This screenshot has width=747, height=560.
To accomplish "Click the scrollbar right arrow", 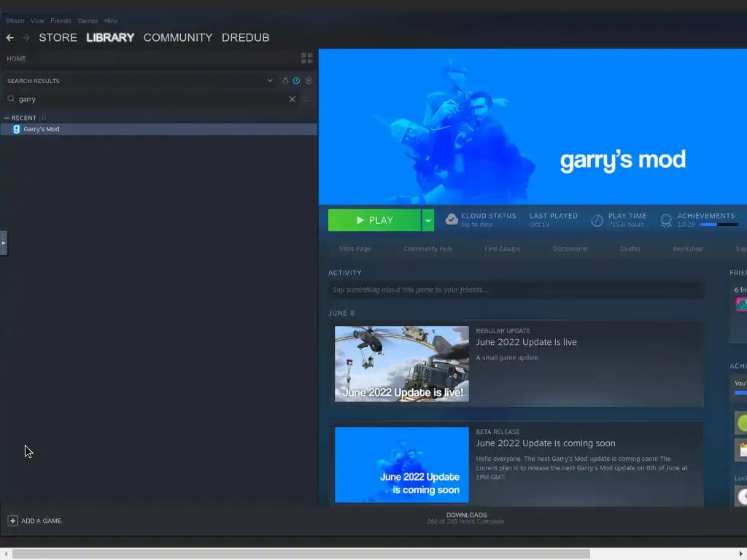I will pyautogui.click(x=741, y=554).
